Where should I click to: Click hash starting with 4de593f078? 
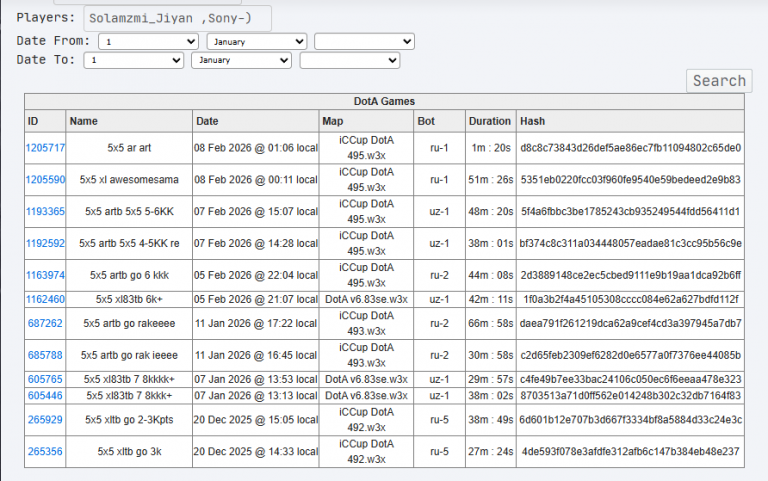tap(630, 452)
